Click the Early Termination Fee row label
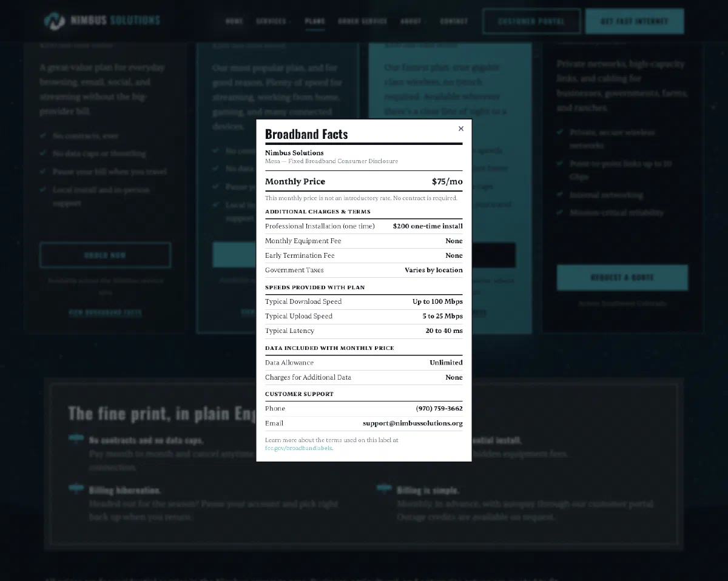Screen dimensions: 728x581 click(300, 255)
